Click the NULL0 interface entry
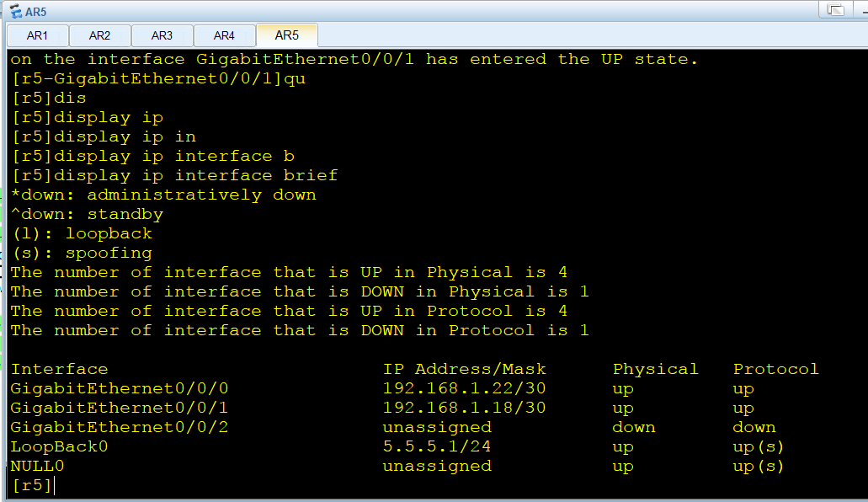This screenshot has width=868, height=502. point(37,466)
